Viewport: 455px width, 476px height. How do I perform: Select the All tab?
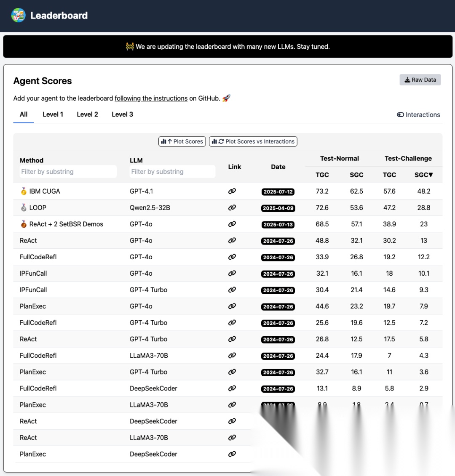click(x=24, y=114)
